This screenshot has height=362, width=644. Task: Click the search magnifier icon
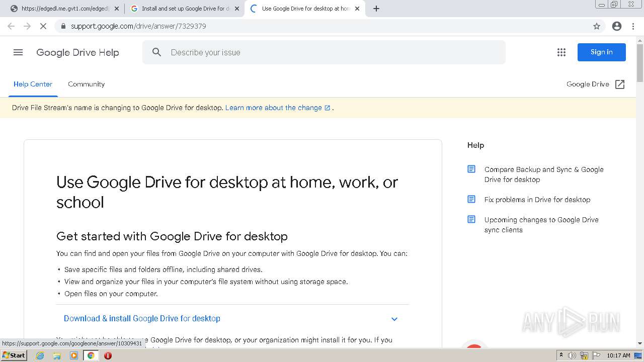(x=157, y=52)
